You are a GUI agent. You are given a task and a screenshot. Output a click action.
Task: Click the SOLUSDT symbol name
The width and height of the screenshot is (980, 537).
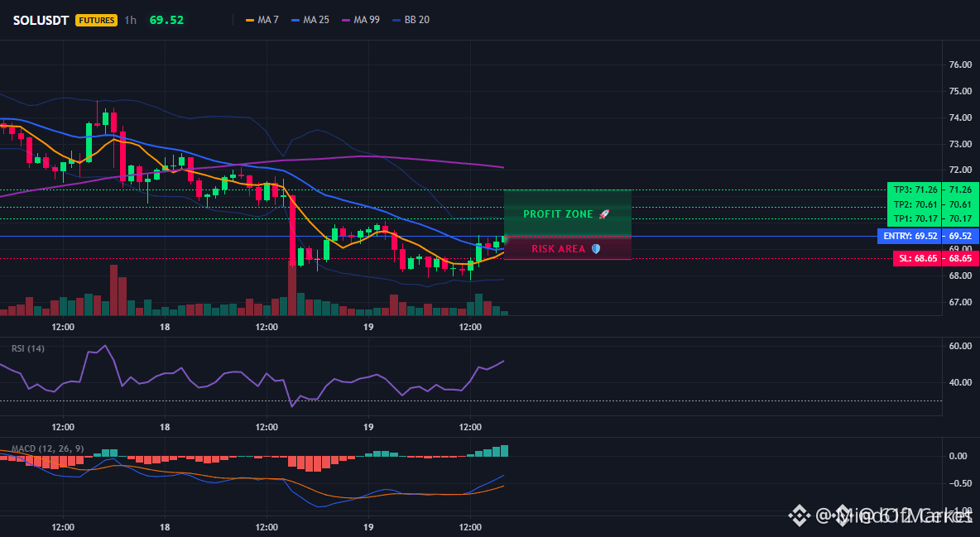(41, 20)
